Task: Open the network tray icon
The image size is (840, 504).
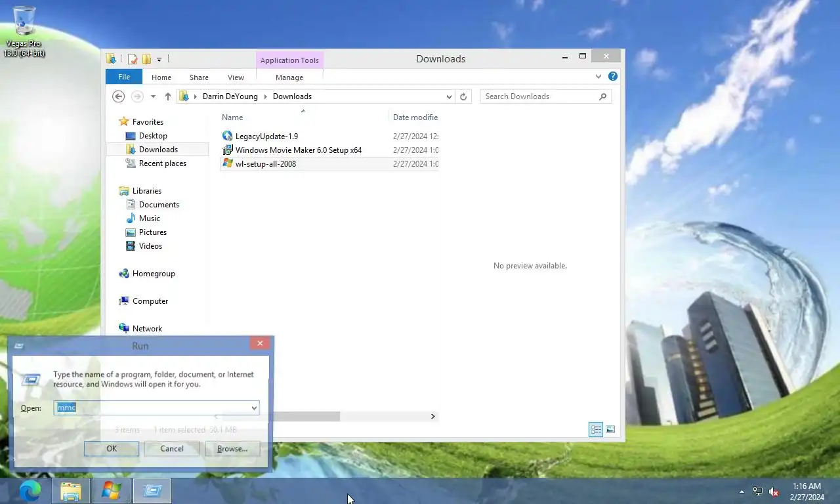Action: 758,492
